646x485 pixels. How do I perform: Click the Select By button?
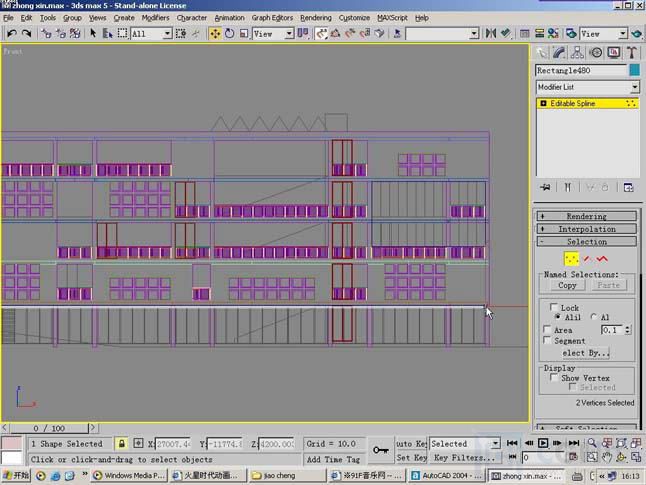point(586,353)
